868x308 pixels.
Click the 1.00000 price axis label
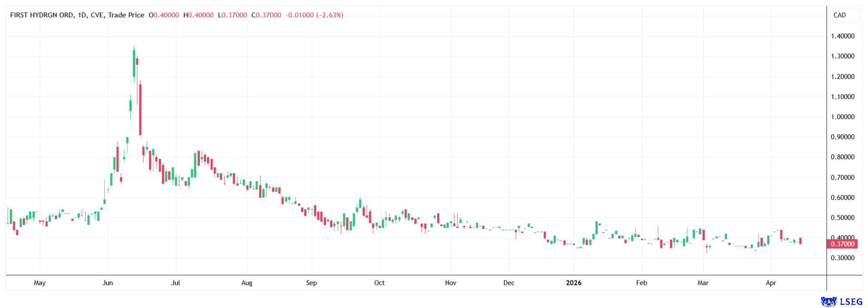[x=843, y=117]
